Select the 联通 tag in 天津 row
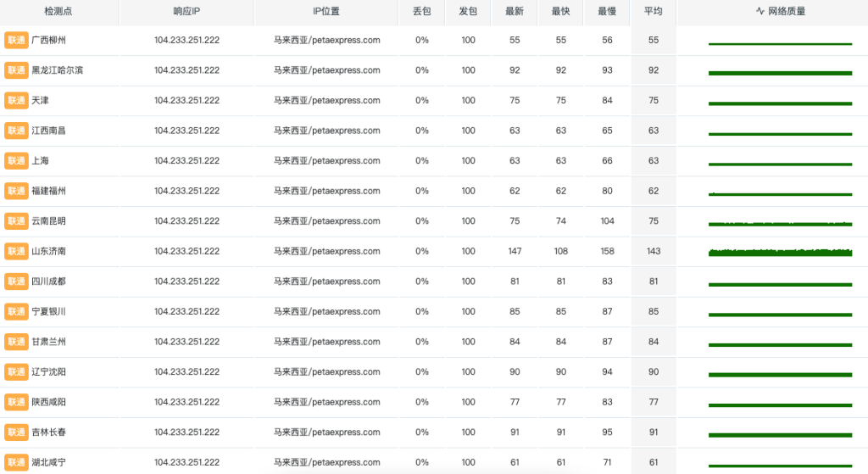The width and height of the screenshot is (868, 474). coord(16,101)
